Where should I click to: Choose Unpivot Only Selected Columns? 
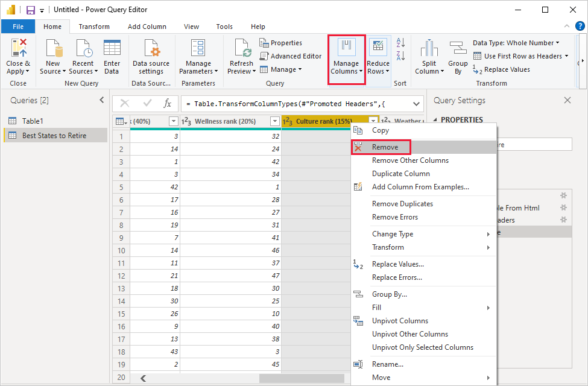(x=424, y=347)
